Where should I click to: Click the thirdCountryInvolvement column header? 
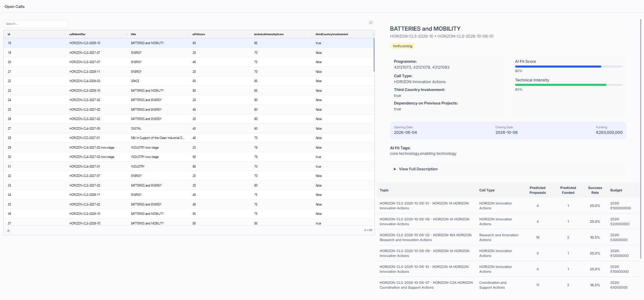pos(331,34)
